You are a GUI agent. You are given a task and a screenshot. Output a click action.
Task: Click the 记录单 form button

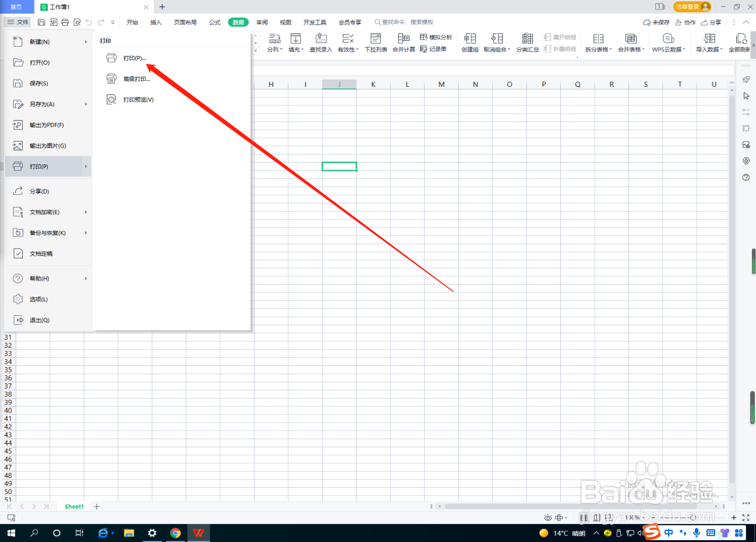433,49
